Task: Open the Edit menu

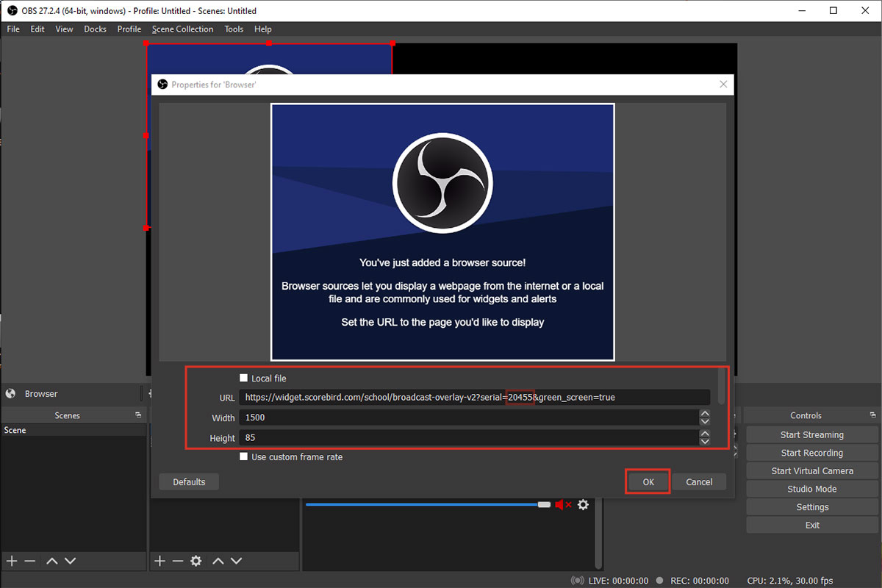Action: coord(37,29)
